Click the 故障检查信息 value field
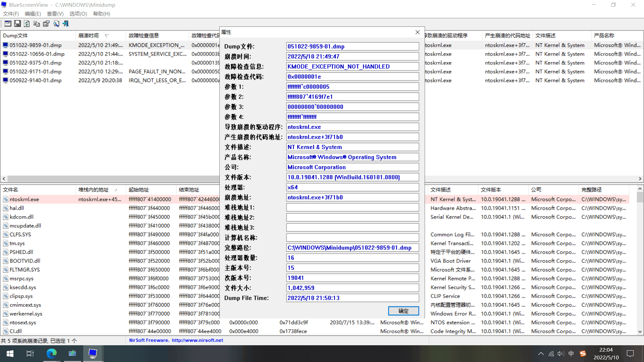Screen dimensions: 644x362 point(352,67)
